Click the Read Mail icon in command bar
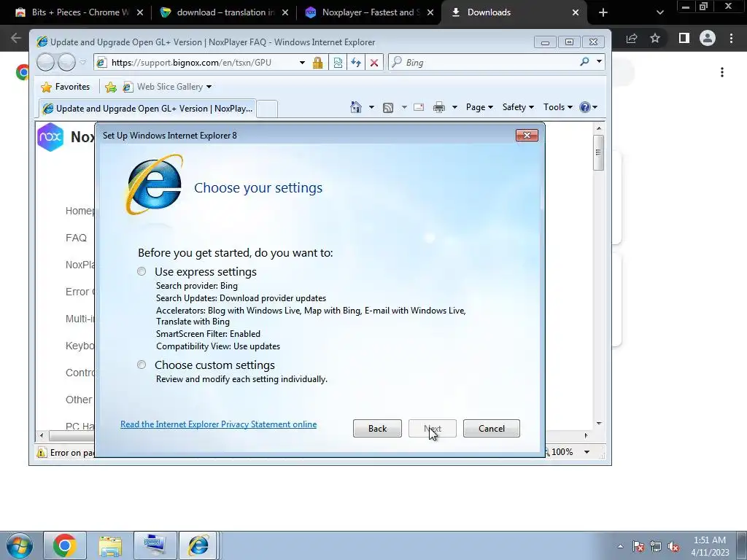Viewport: 747px width, 560px height. [419, 107]
